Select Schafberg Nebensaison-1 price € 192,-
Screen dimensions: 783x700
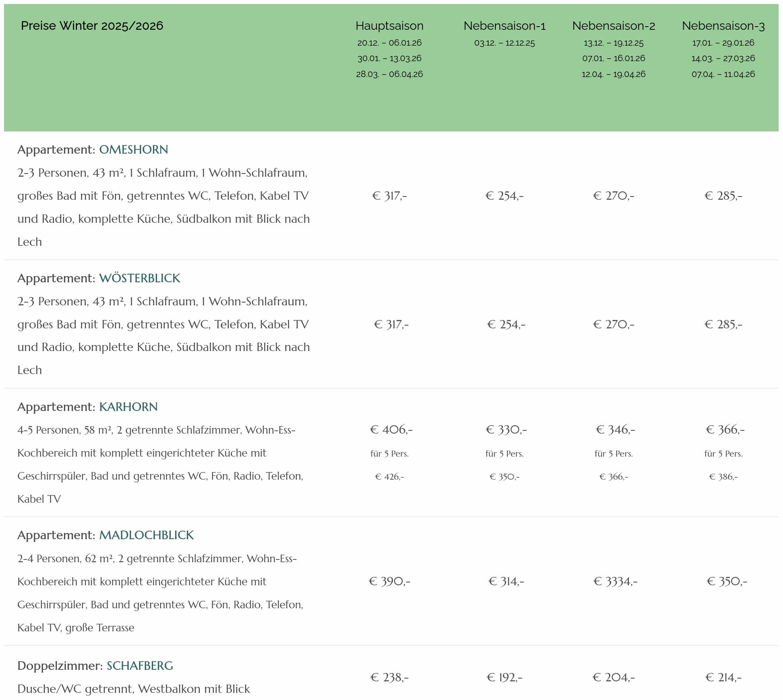pyautogui.click(x=505, y=677)
